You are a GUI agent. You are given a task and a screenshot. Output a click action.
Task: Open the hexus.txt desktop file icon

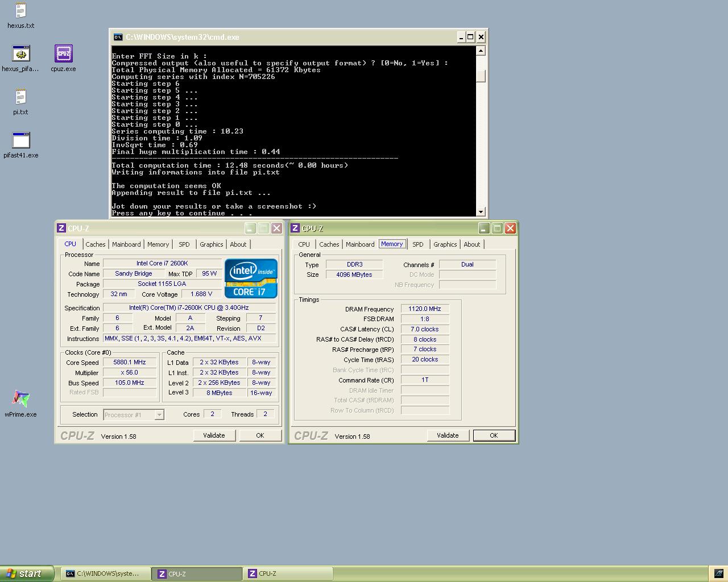[x=20, y=11]
